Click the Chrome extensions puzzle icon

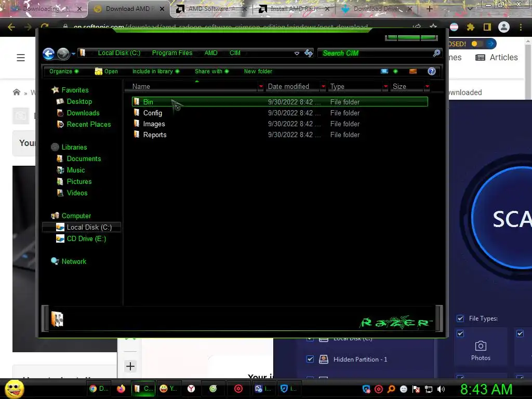(471, 27)
